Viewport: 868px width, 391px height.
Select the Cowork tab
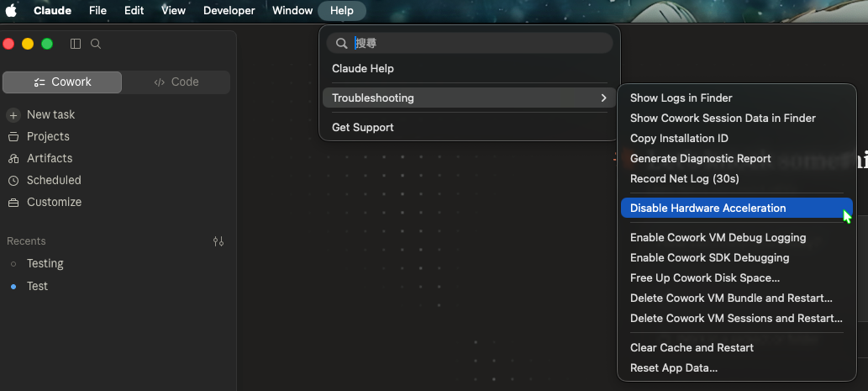pos(62,82)
